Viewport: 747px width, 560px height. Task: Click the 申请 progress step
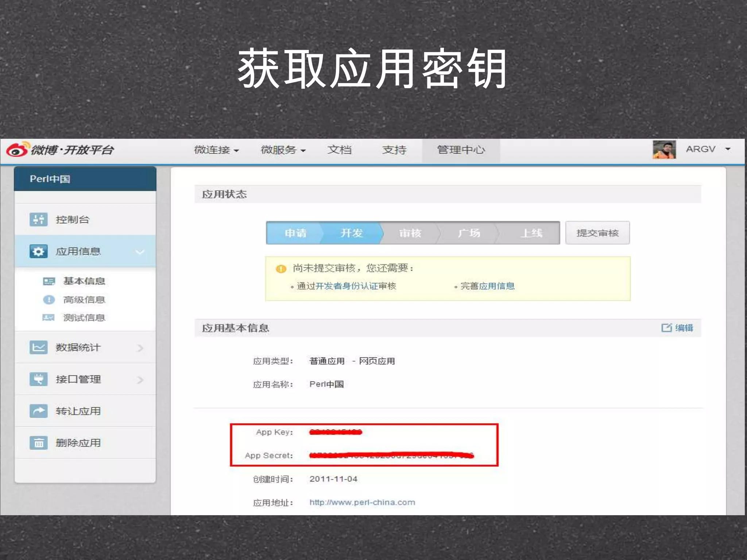click(x=295, y=233)
